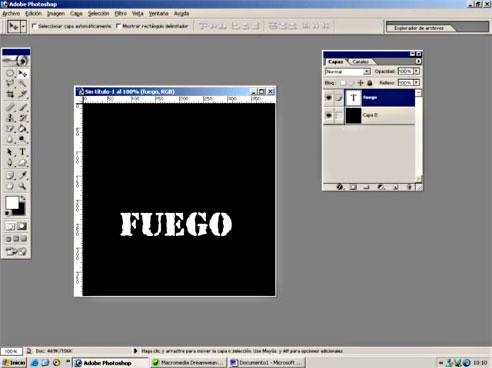Click the zoom percentage field in status bar

coord(11,351)
